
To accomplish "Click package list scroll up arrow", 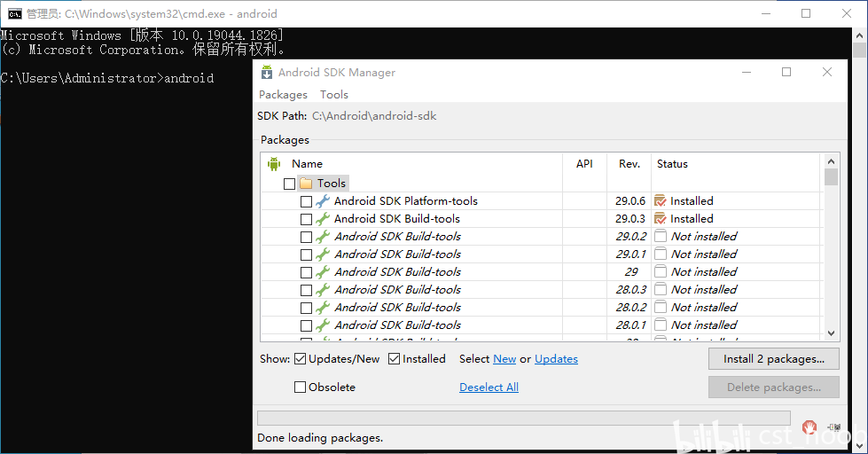I will tap(831, 161).
